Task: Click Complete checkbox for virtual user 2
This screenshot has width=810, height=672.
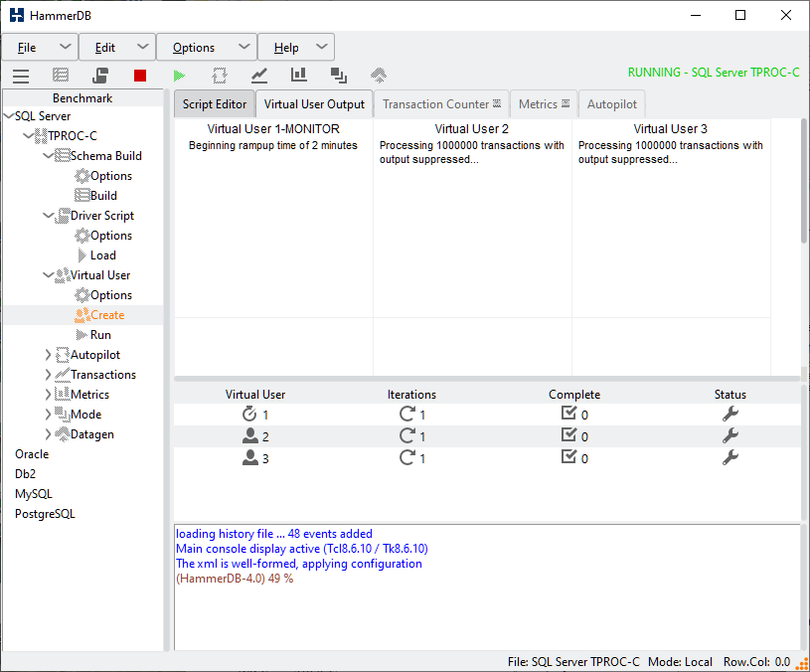Action: point(568,435)
